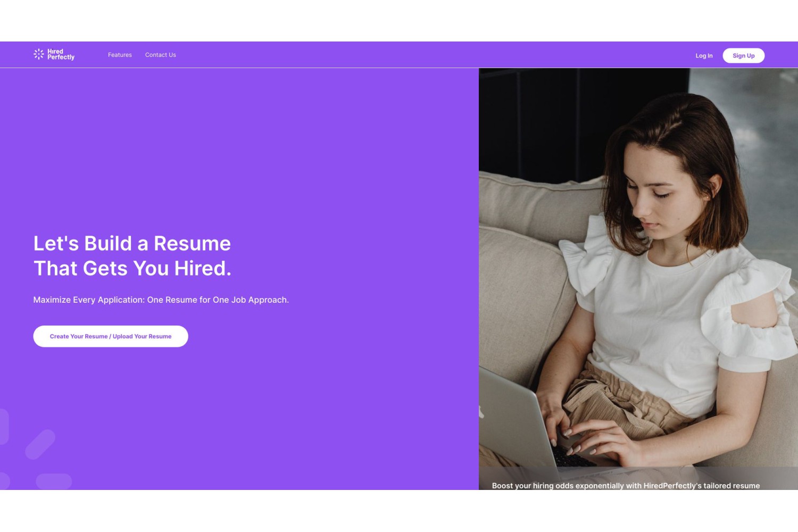This screenshot has height=532, width=798.
Task: Click the "That Gets You Hired." headline line
Action: pyautogui.click(x=132, y=268)
